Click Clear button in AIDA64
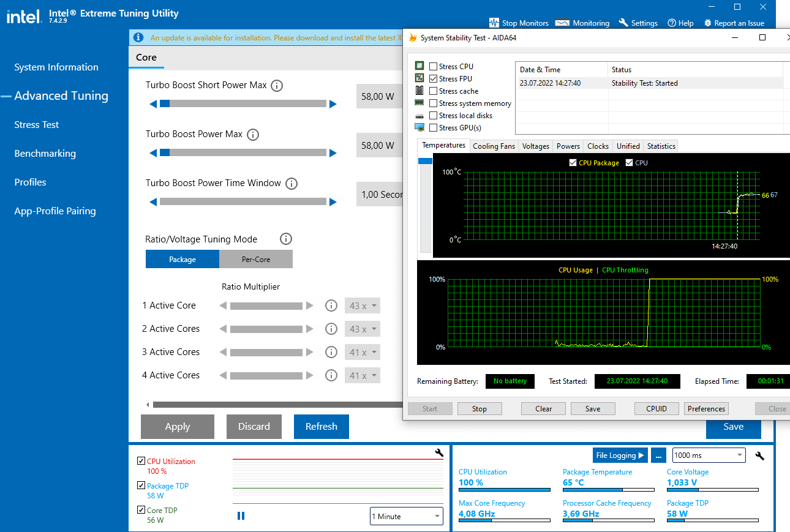790x532 pixels. point(544,409)
